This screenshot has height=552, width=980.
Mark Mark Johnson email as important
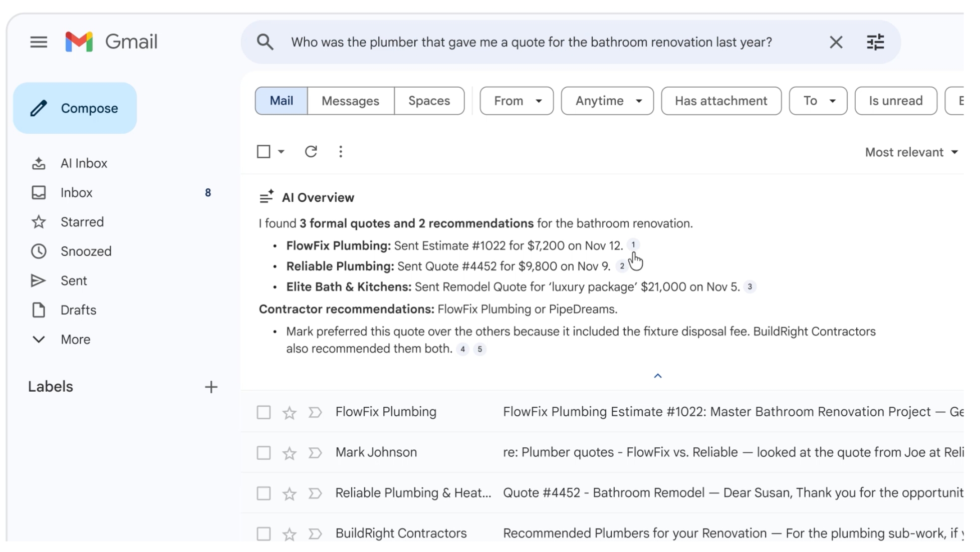[x=315, y=453]
